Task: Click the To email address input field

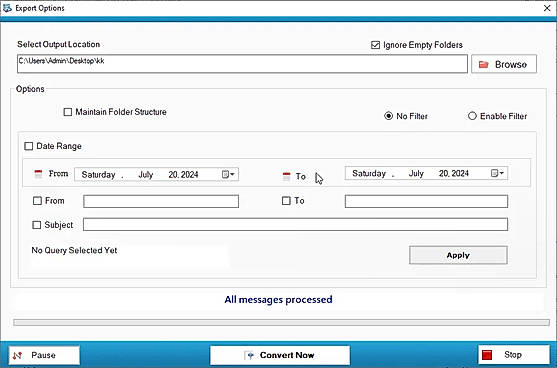Action: (x=426, y=201)
